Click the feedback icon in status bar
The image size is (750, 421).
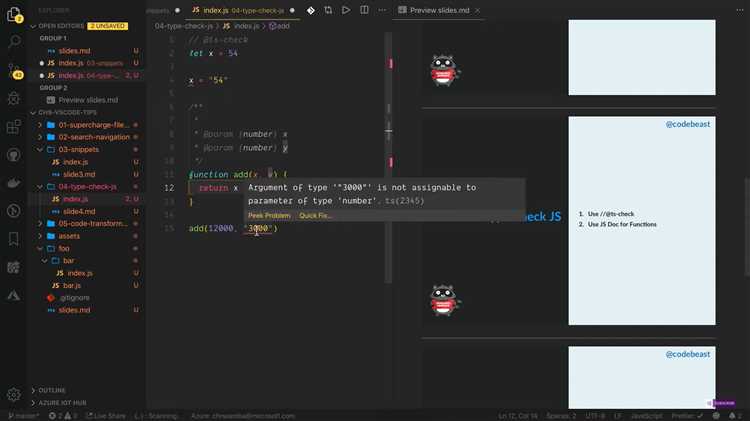pyautogui.click(x=716, y=416)
